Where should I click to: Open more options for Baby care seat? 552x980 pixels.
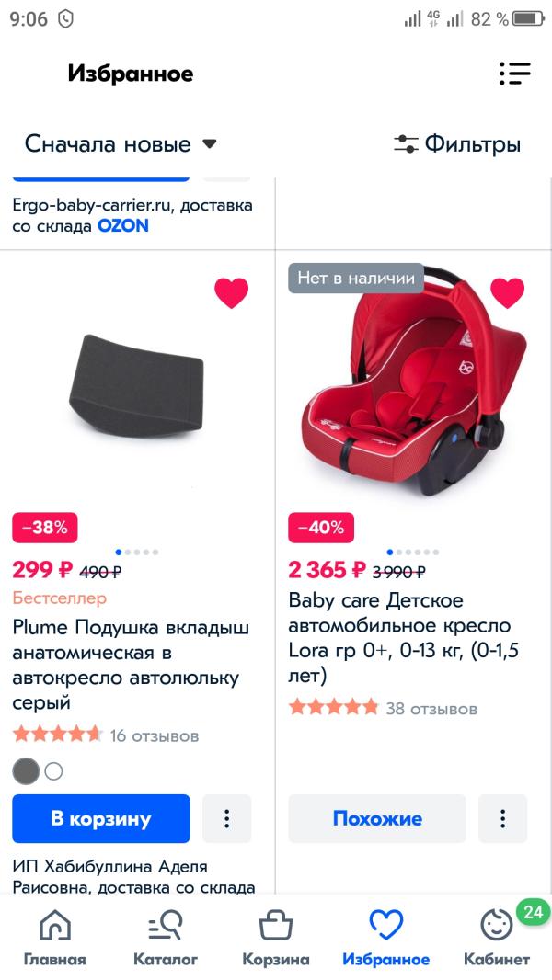502,818
